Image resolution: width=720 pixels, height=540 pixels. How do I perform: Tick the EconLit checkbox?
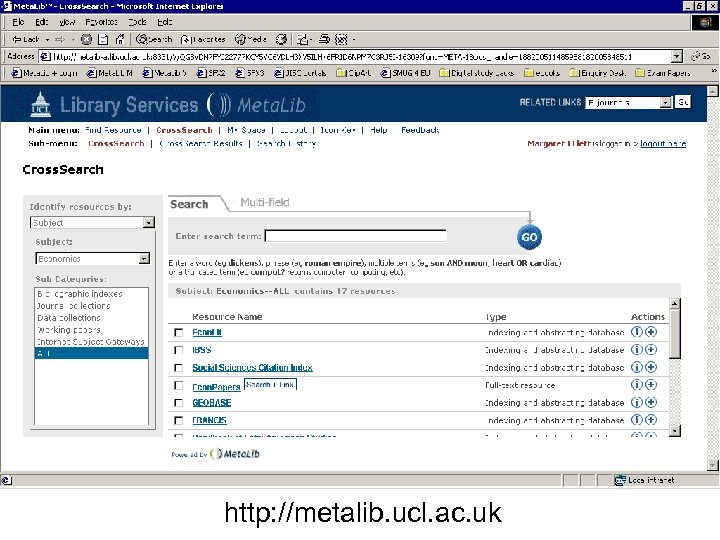click(179, 332)
